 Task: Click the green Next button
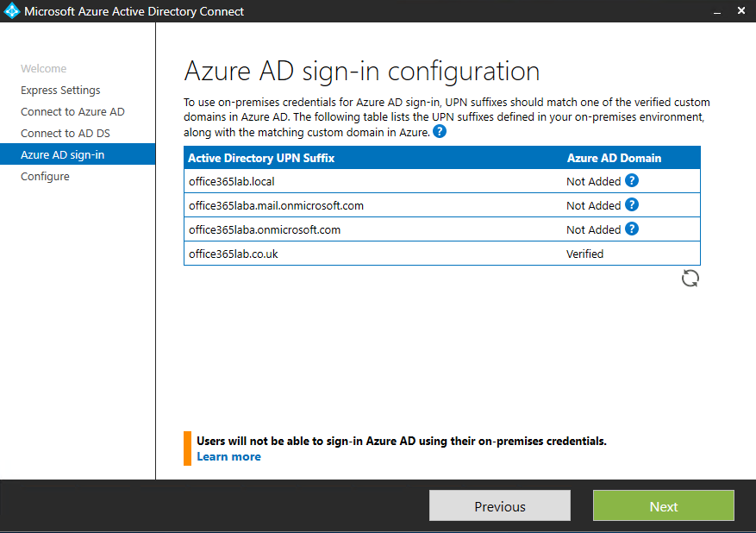point(664,506)
